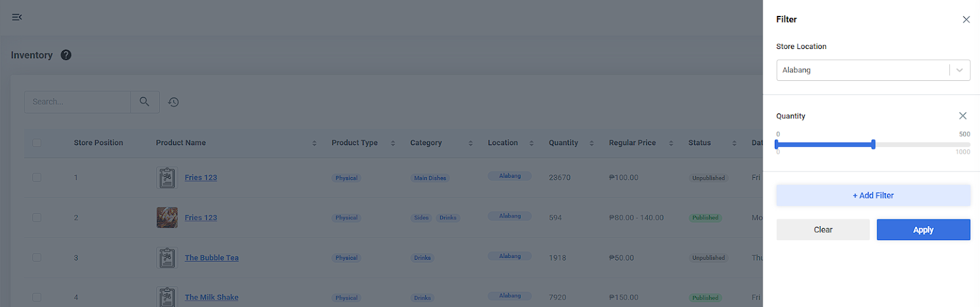Click the price ₱150.00
The image size is (980, 307).
pos(624,298)
